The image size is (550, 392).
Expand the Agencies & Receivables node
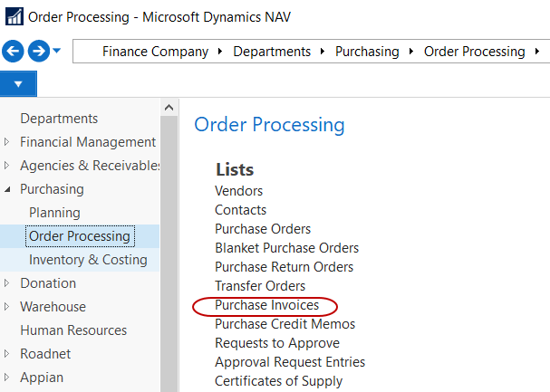[x=6, y=166]
